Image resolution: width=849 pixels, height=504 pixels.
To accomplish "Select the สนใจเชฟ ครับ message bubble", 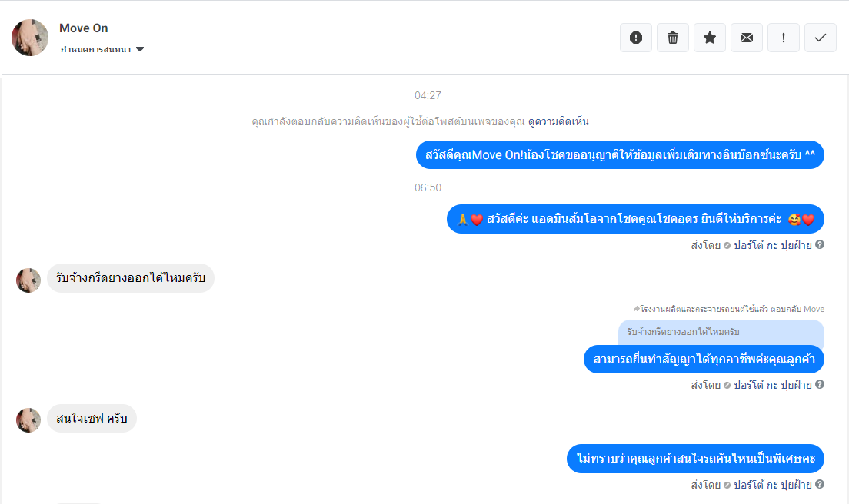I will point(92,418).
